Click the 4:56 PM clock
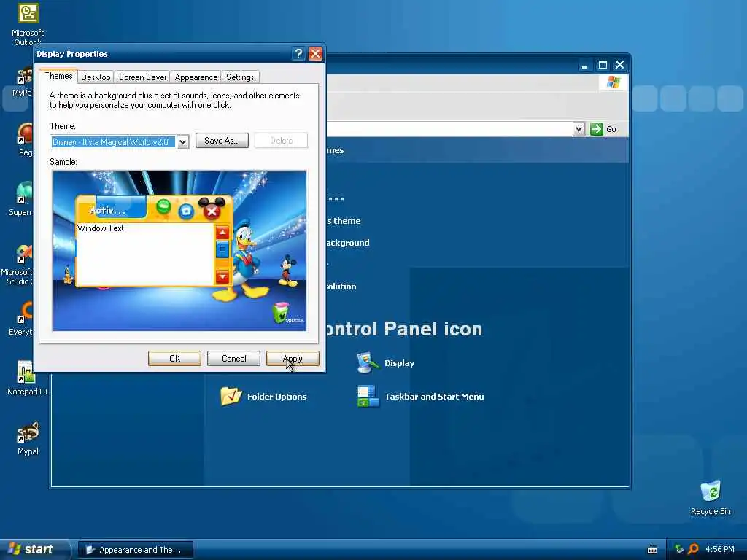 pyautogui.click(x=720, y=549)
